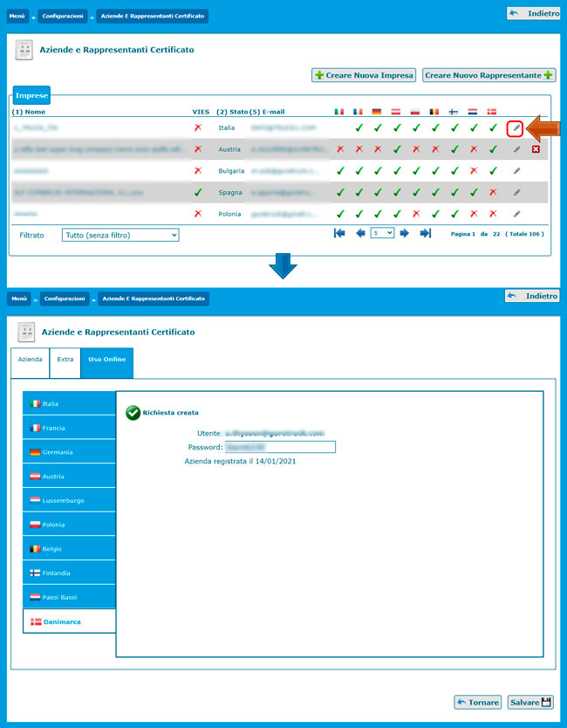Open the Germania country tab
Screen dimensions: 567x728
point(69,452)
